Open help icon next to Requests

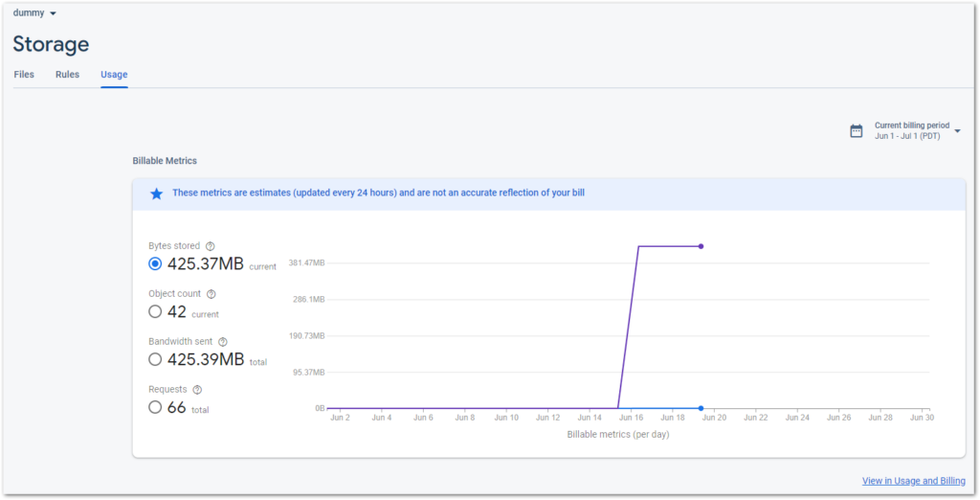click(197, 390)
